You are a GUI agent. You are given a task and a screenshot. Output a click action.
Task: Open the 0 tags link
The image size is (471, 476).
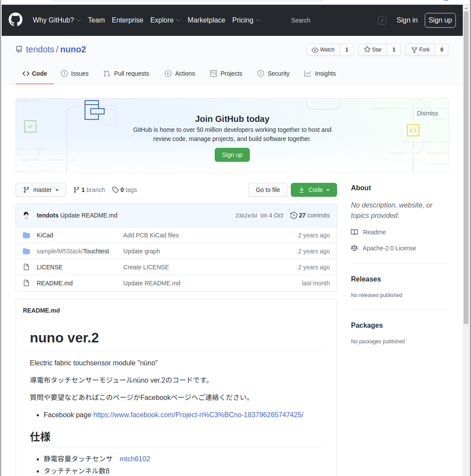(124, 190)
